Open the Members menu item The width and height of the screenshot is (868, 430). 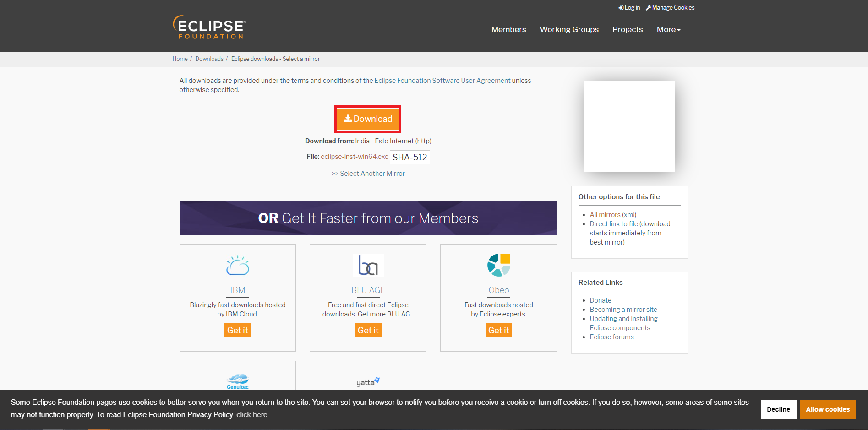coord(508,29)
